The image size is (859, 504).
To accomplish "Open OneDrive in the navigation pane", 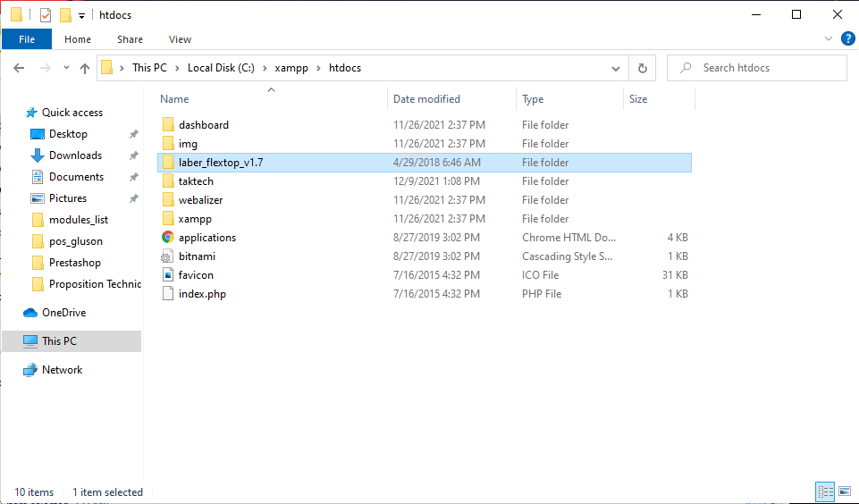I will click(x=63, y=312).
